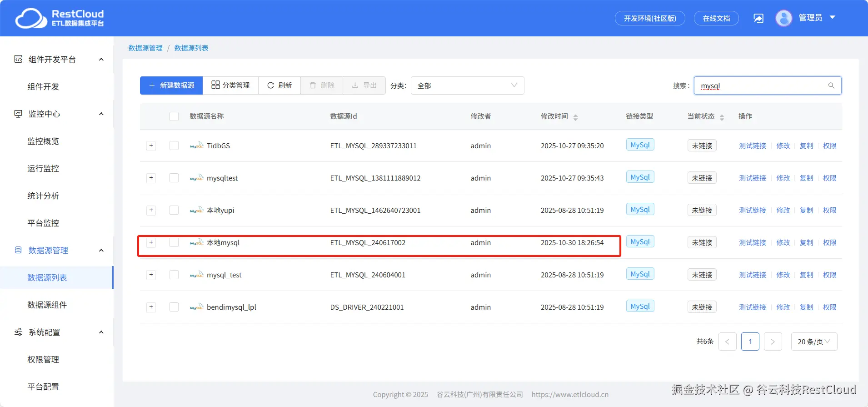
Task: Sort by 当前状态 column arrows
Action: coord(722,117)
